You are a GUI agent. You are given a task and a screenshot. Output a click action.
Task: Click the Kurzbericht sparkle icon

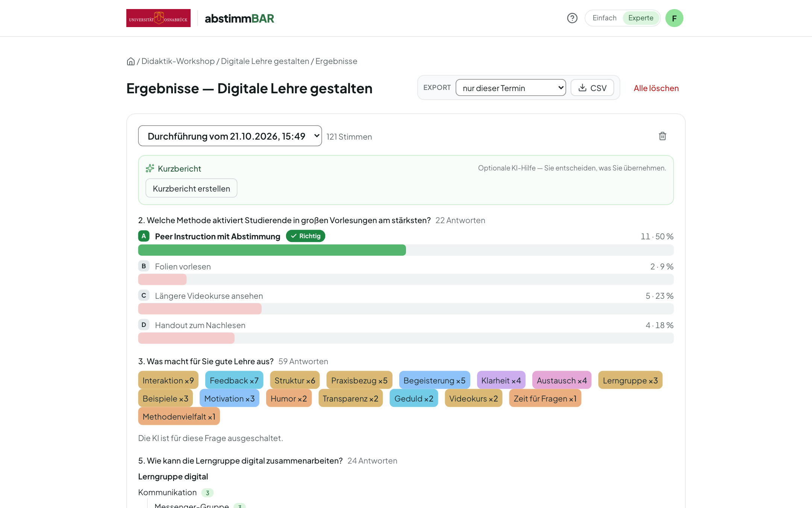(x=150, y=168)
